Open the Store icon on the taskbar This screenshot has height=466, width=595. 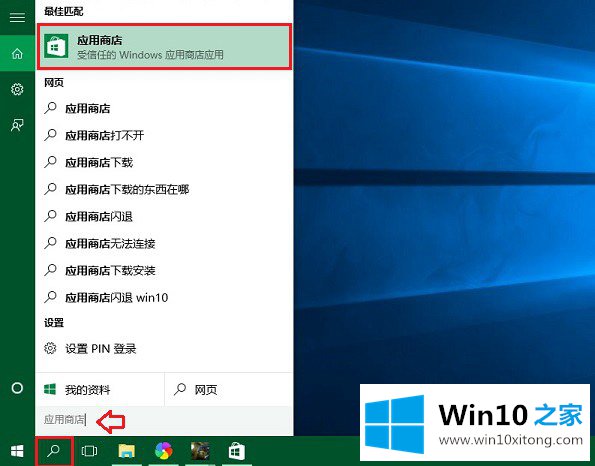tap(236, 451)
